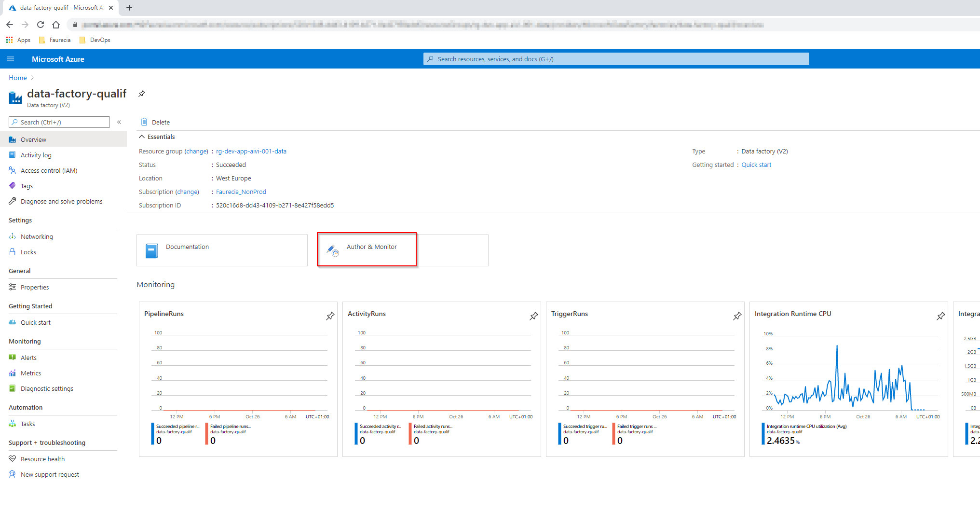Open the Documentation tile
Screen dimensions: 980x524
tap(222, 250)
